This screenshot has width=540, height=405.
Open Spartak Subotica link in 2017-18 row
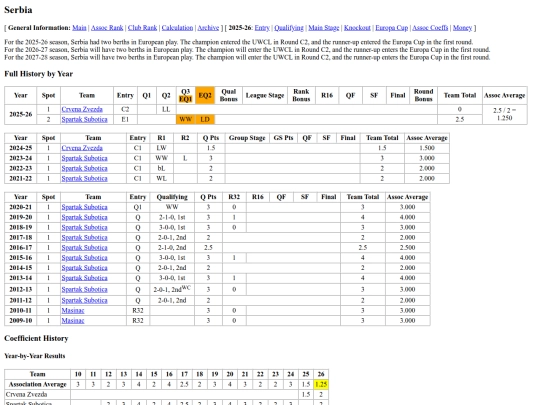tap(84, 237)
